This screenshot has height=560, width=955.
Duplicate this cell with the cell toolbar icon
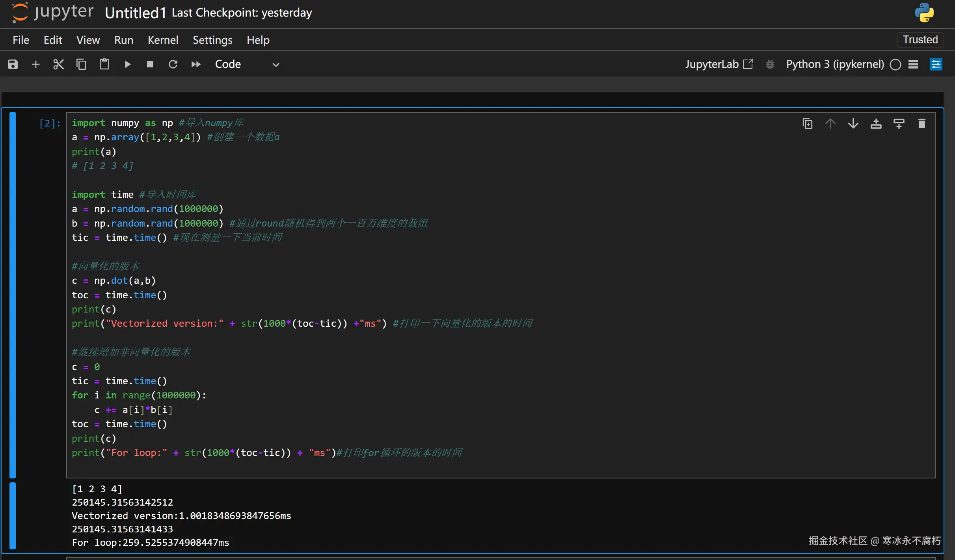[x=807, y=124]
